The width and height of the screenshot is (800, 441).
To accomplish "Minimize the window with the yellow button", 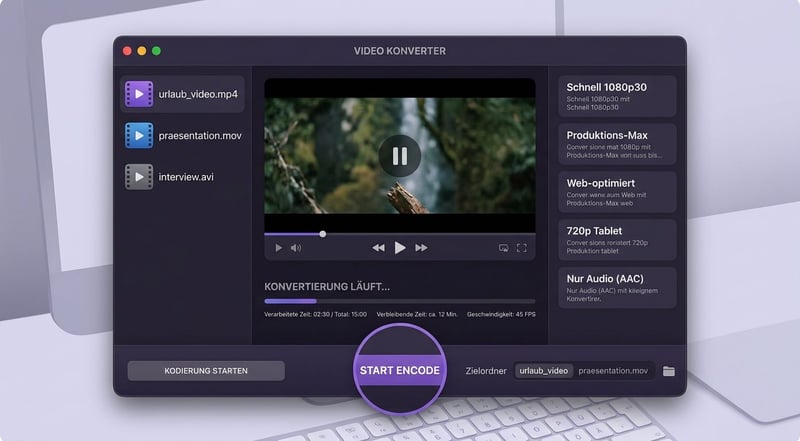I will (x=142, y=51).
